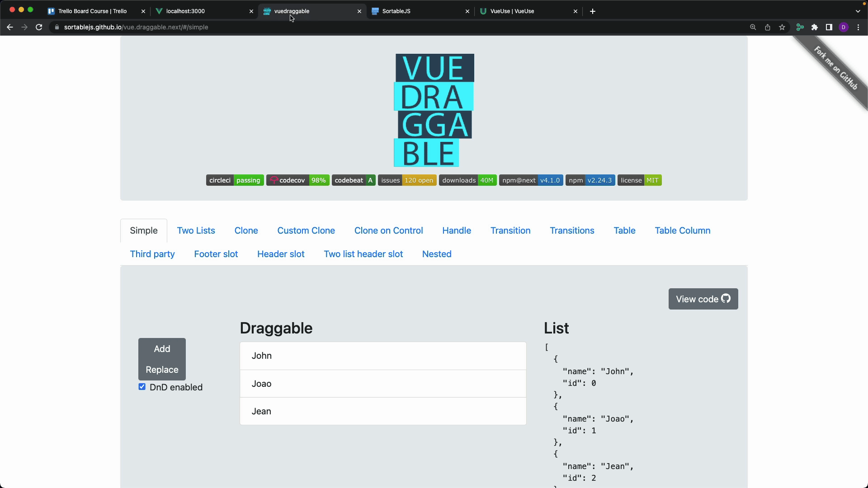Click the URL address field
This screenshot has height=488, width=868.
pyautogui.click(x=398, y=27)
